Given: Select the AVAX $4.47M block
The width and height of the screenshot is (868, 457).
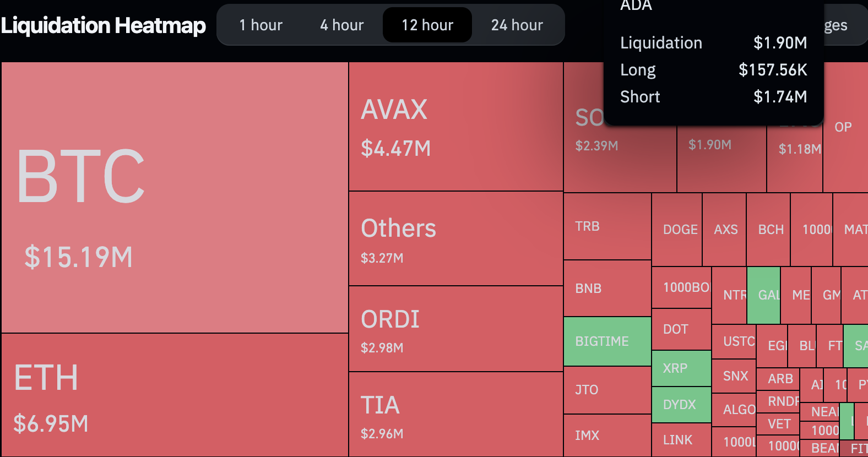Looking at the screenshot, I should pyautogui.click(x=455, y=127).
